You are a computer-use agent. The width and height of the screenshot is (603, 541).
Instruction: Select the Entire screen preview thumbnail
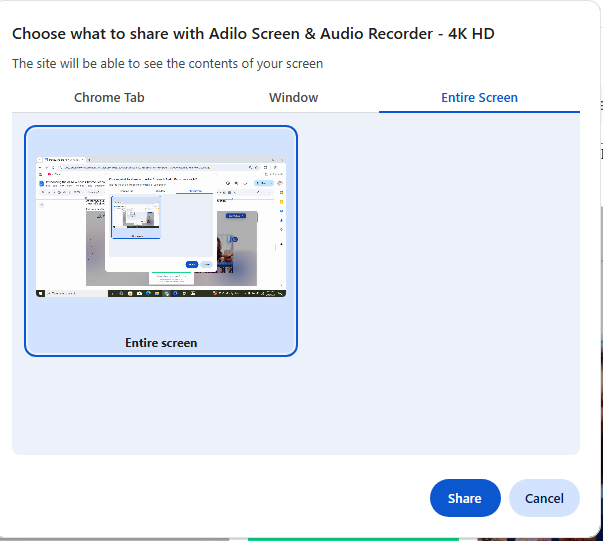[161, 241]
